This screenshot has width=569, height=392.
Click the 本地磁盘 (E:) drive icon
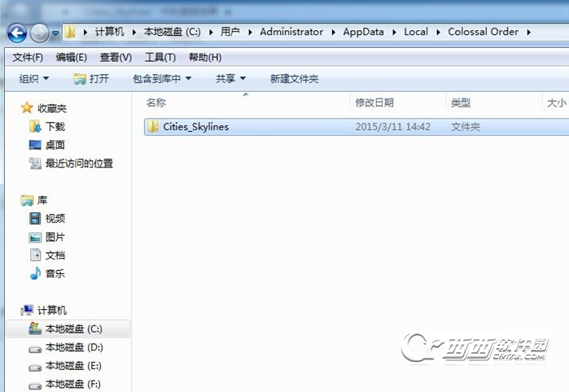(35, 368)
